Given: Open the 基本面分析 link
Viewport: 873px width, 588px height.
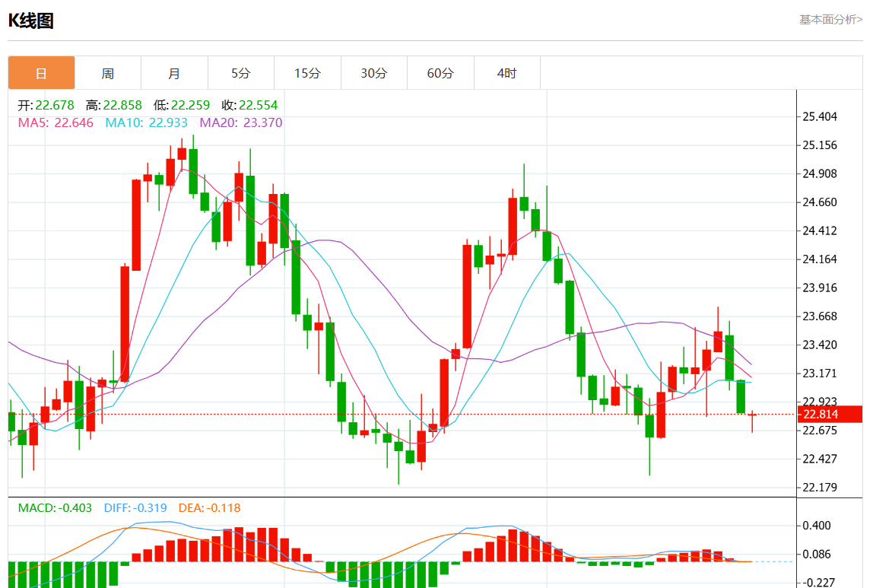Looking at the screenshot, I should (830, 20).
